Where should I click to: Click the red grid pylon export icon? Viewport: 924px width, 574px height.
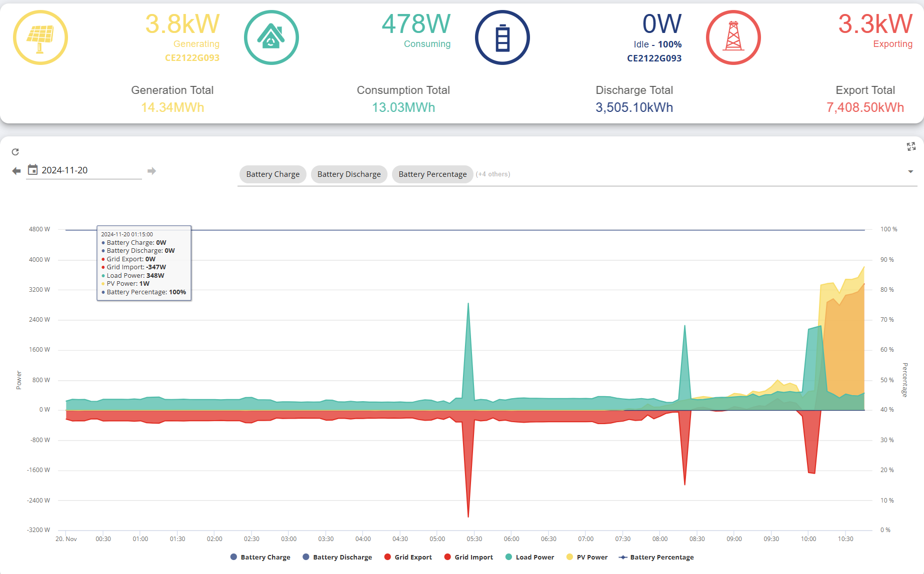click(x=733, y=37)
